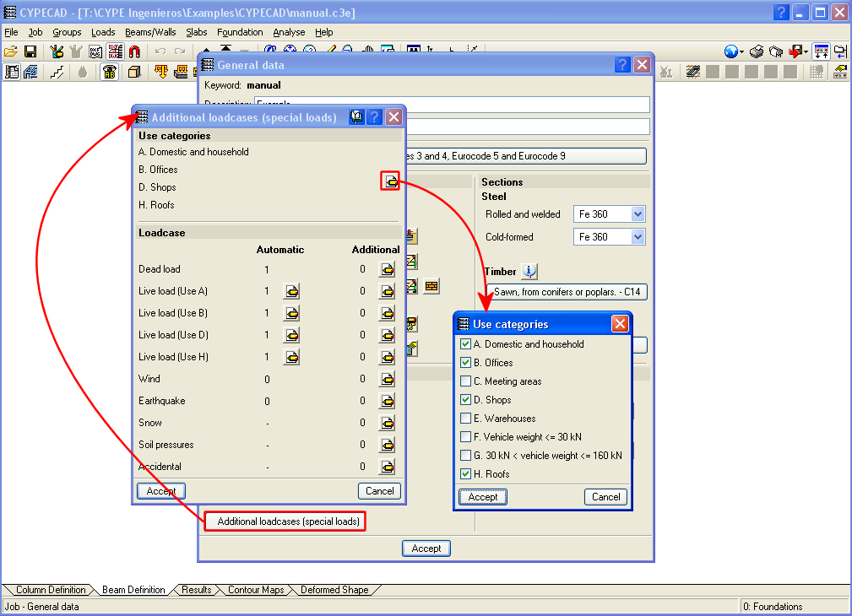Close the Use categories dialog
The image size is (852, 616).
click(620, 324)
